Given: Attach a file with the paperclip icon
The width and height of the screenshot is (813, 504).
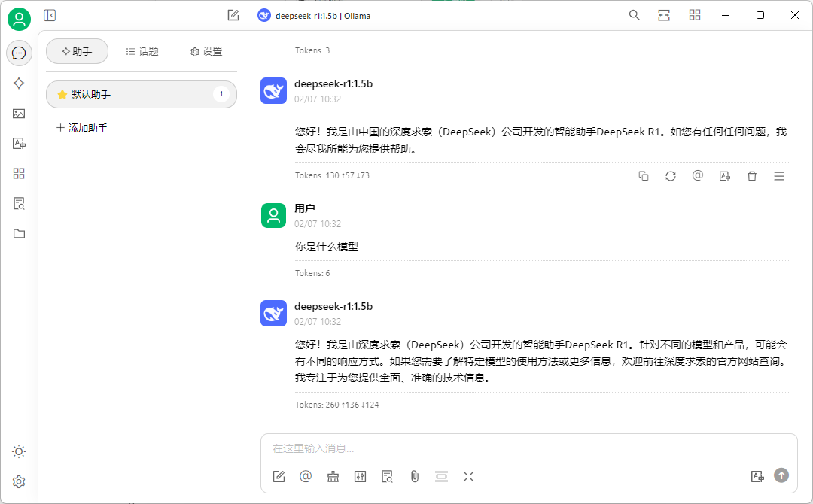Looking at the screenshot, I should (x=414, y=477).
